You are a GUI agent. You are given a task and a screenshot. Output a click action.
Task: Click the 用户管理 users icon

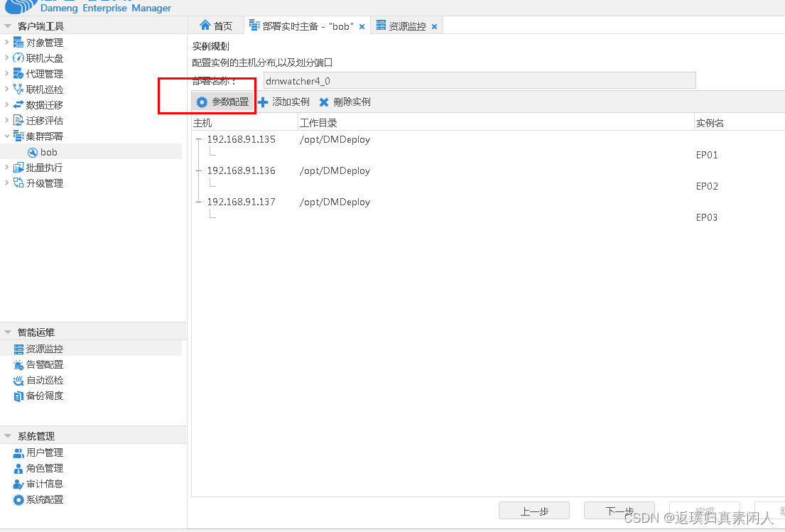pyautogui.click(x=18, y=452)
